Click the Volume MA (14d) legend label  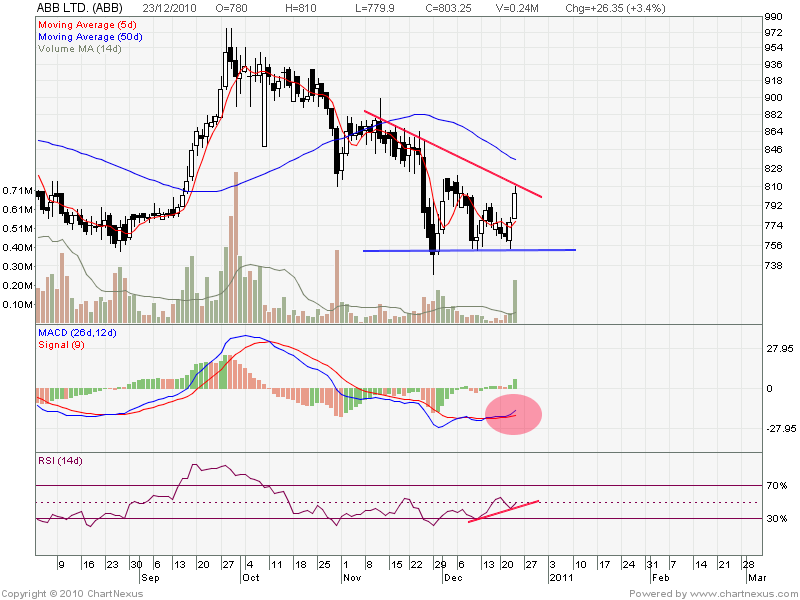click(75, 46)
